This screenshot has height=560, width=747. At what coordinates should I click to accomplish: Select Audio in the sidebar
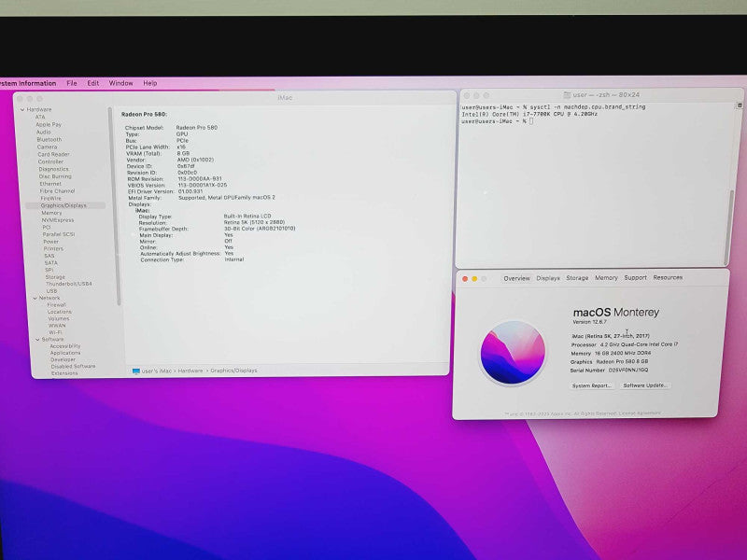pyautogui.click(x=43, y=132)
